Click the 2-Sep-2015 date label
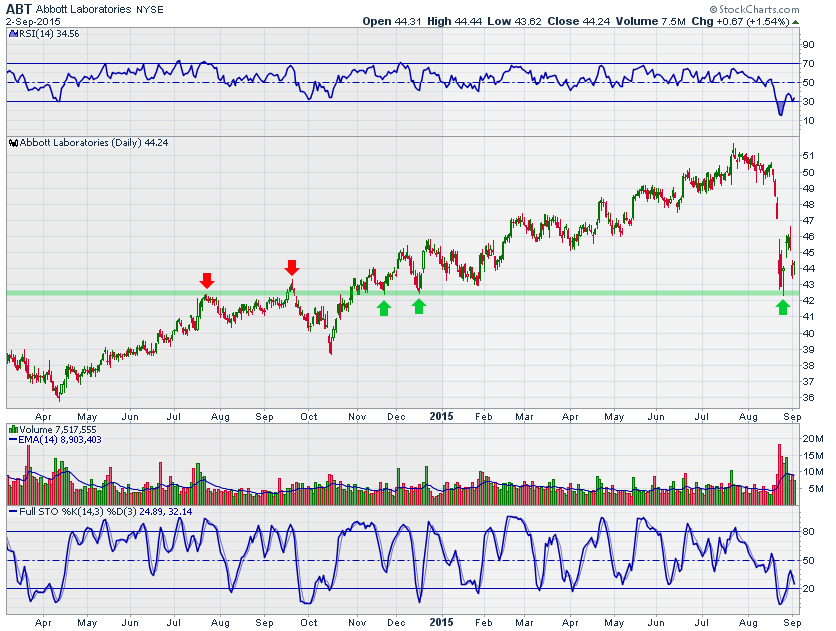The width and height of the screenshot is (836, 631). 33,22
